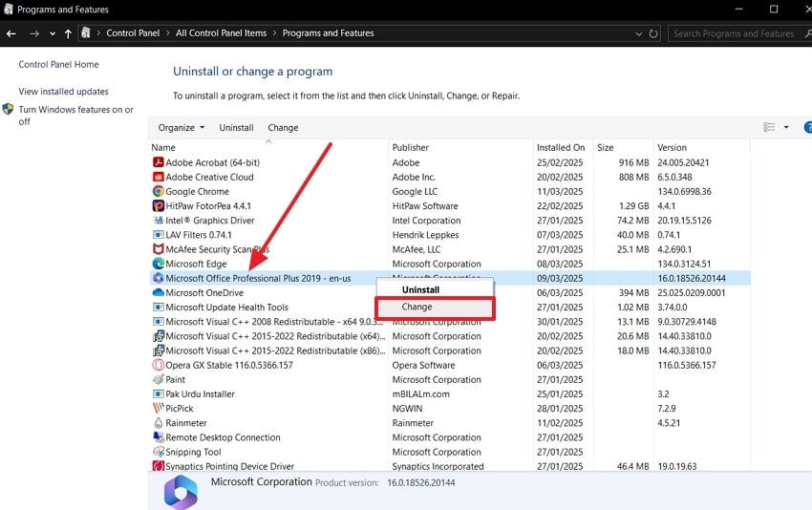Click the Windows features shield icon
The height and width of the screenshot is (510, 812).
[8, 109]
